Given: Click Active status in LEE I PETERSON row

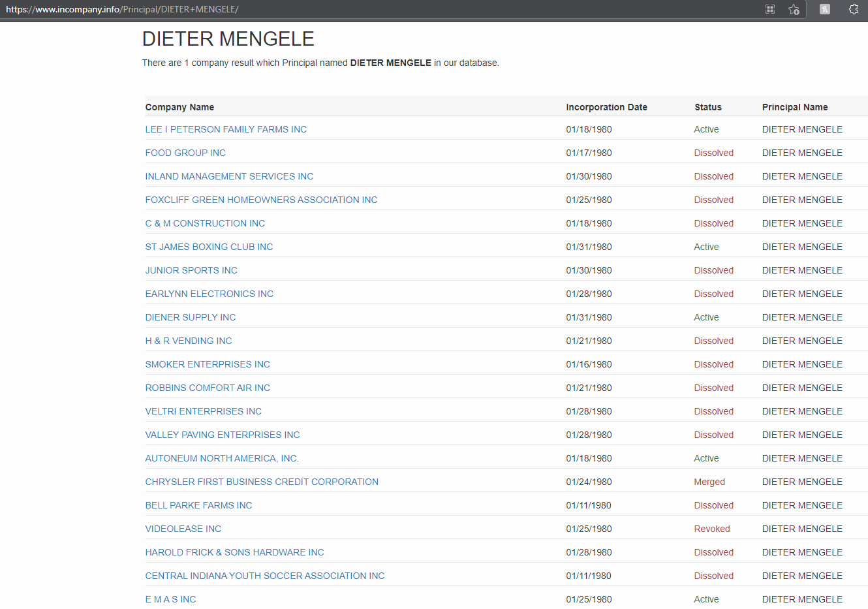Looking at the screenshot, I should [706, 129].
